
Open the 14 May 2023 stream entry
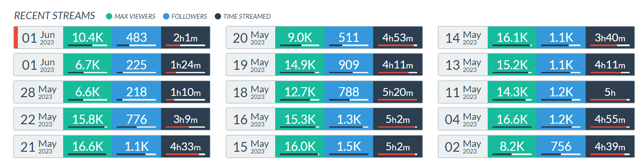click(536, 37)
